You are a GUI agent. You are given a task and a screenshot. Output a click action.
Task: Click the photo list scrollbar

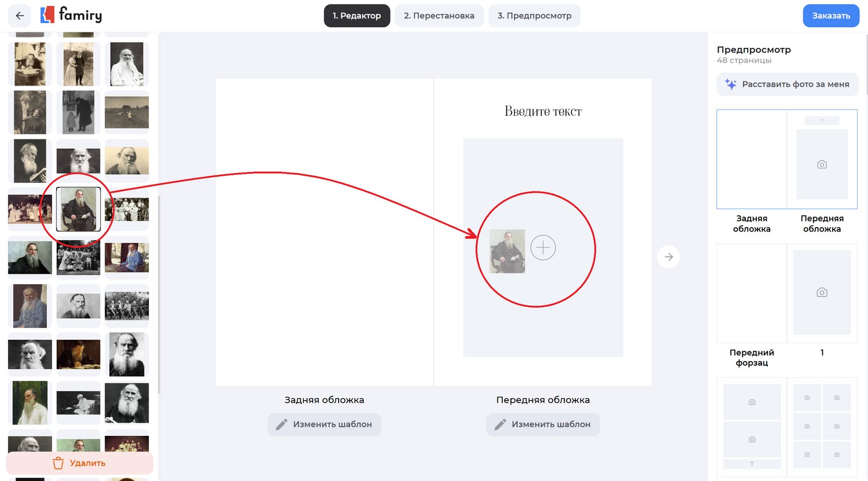(x=159, y=289)
